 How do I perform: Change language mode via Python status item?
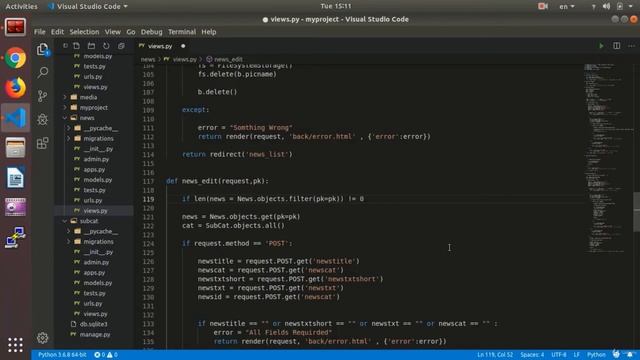pyautogui.click(x=596, y=355)
